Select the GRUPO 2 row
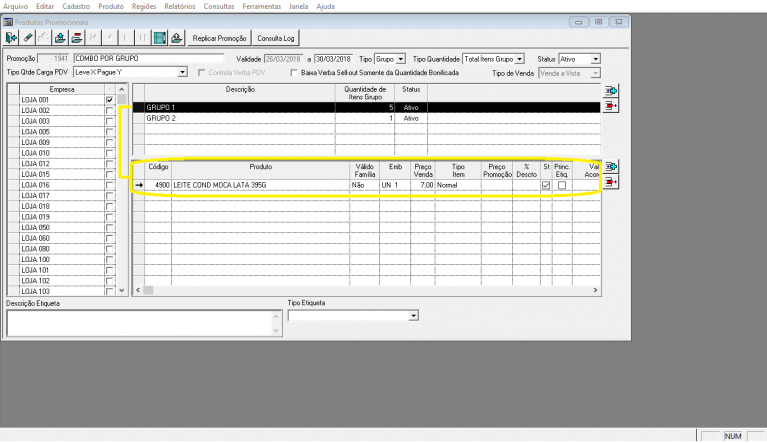The height and width of the screenshot is (443, 767). click(x=366, y=118)
